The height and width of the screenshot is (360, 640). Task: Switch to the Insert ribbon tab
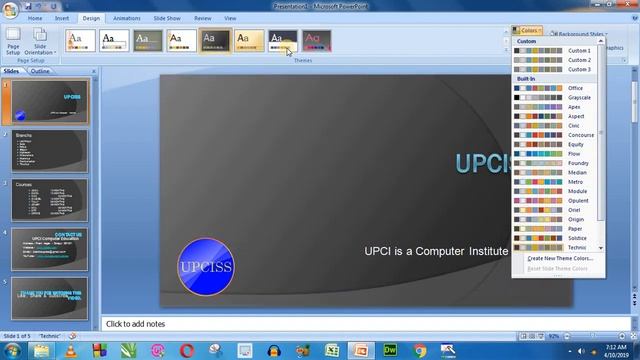point(62,18)
